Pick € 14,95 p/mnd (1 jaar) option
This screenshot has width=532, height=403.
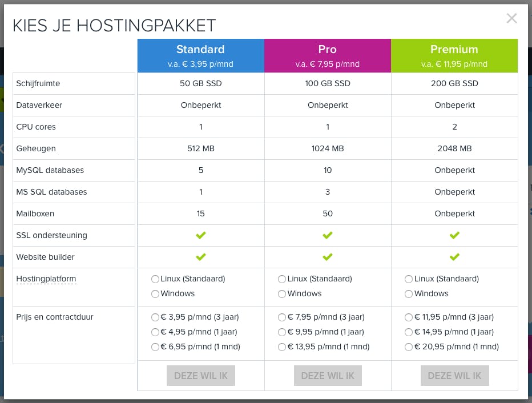coord(409,332)
